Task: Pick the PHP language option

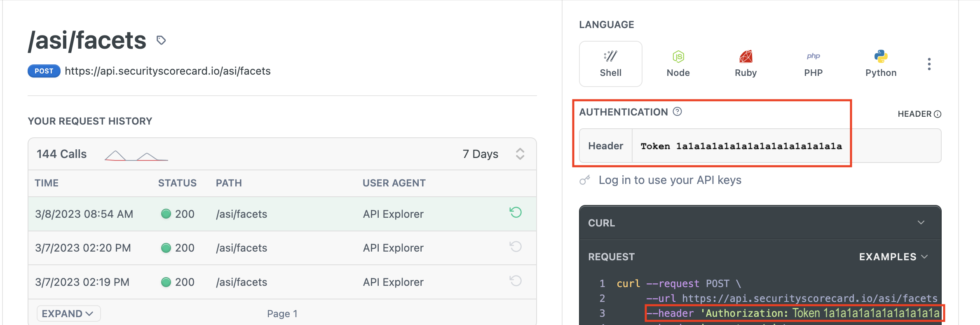Action: (x=813, y=64)
